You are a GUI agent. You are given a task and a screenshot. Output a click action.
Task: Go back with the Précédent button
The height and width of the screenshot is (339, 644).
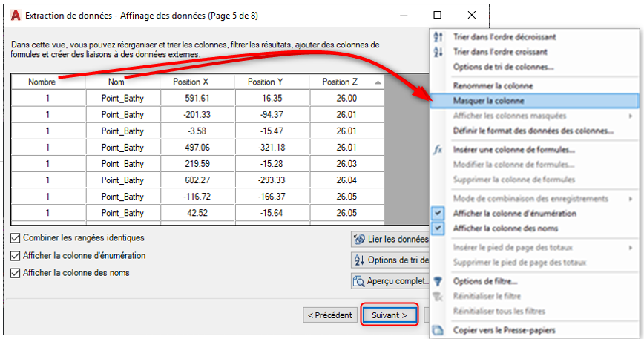point(329,315)
